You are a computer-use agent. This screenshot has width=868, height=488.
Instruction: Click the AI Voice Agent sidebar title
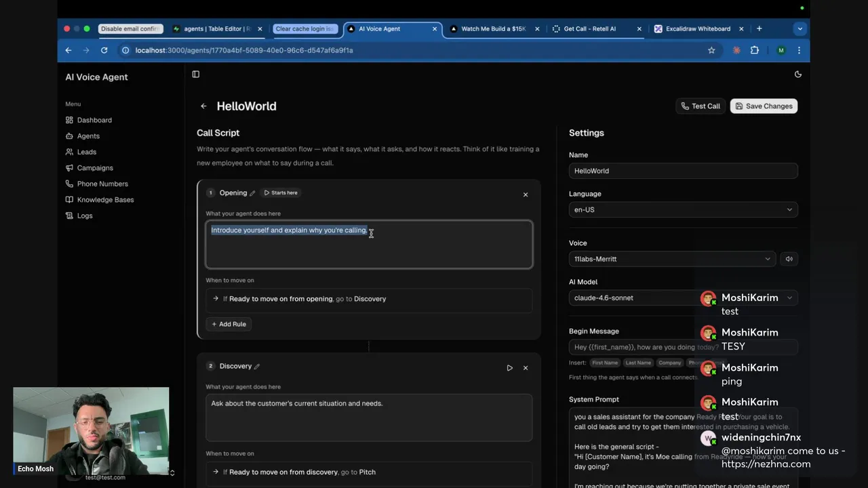pyautogui.click(x=96, y=77)
